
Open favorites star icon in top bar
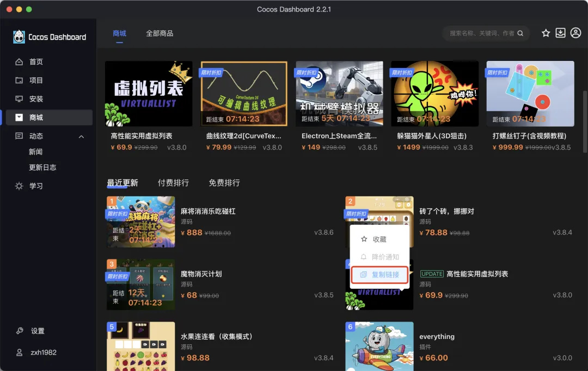pyautogui.click(x=546, y=33)
